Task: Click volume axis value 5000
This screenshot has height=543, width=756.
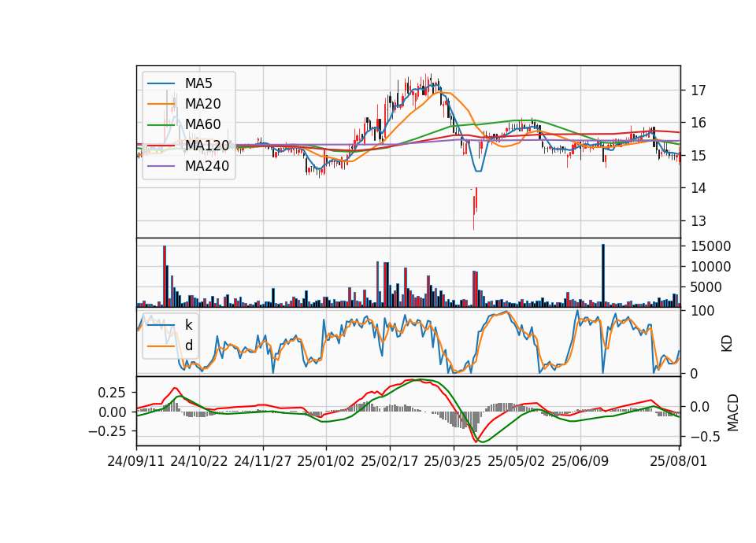Action: [706, 287]
